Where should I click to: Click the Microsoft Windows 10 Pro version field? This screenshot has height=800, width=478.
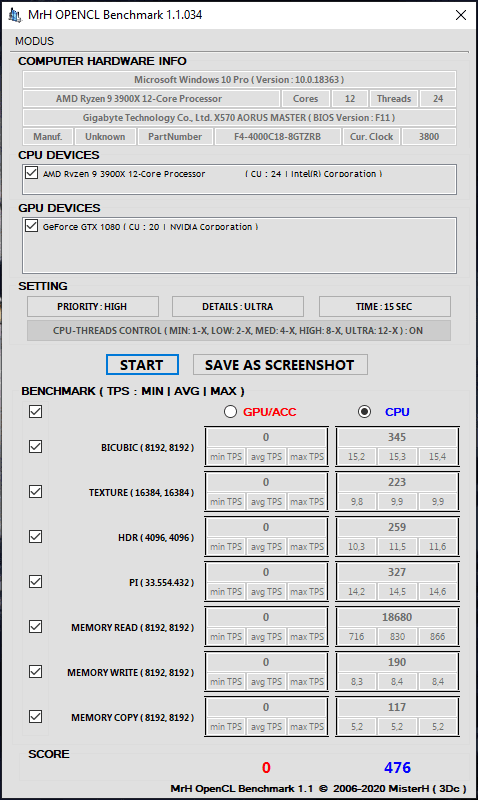coord(239,80)
